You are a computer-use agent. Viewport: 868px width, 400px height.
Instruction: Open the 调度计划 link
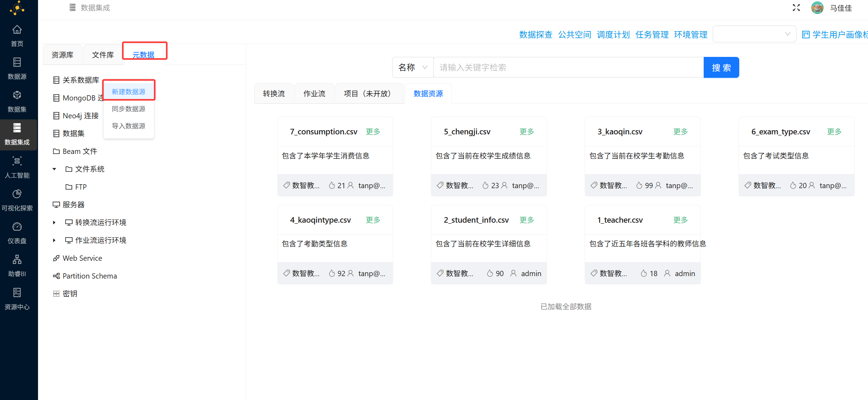[x=613, y=35]
